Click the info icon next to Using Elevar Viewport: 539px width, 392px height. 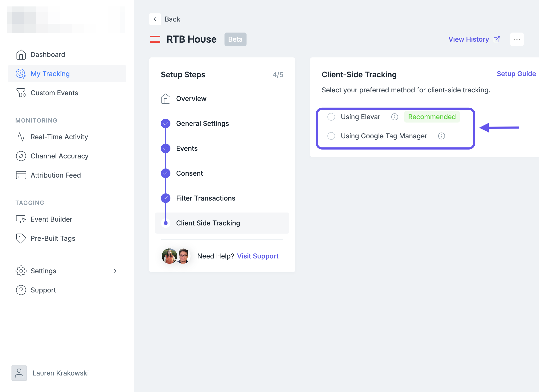click(x=395, y=117)
